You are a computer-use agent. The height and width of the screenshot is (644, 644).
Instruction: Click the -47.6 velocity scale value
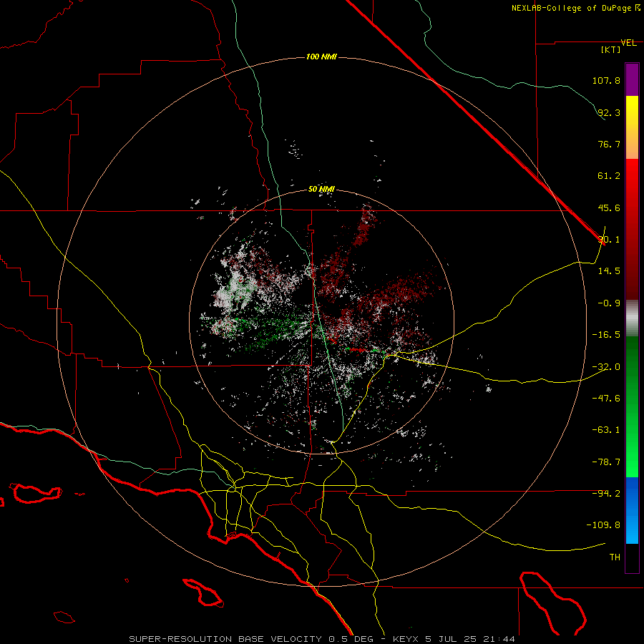[606, 399]
